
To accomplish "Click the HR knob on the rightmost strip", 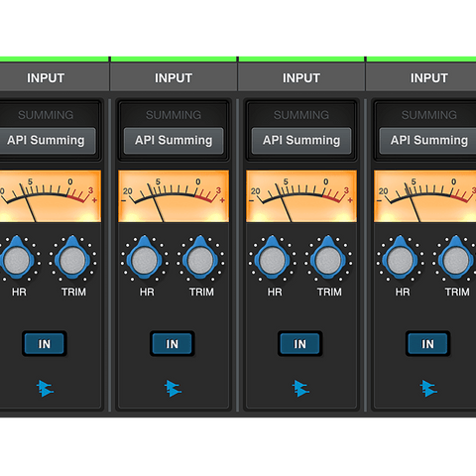I will tap(400, 260).
